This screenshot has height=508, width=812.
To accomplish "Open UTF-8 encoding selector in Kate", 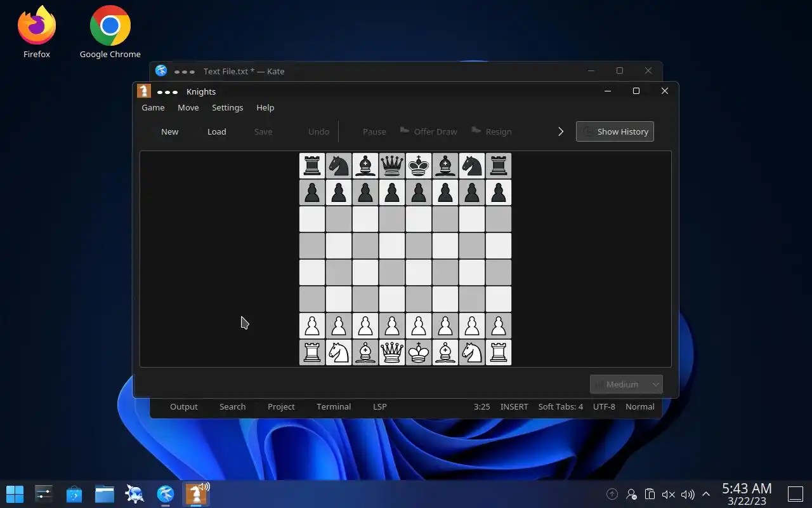I will (604, 406).
